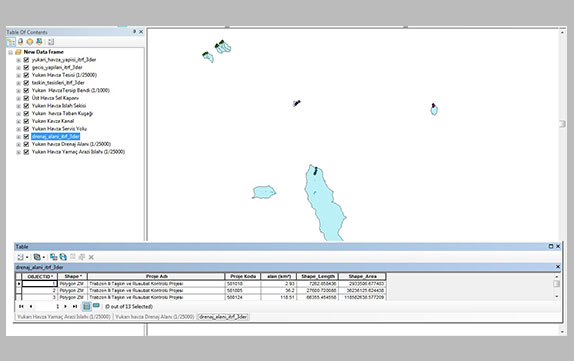
Task: Toggle Üst Havza Sel Kapanı checkbox
Action: [26, 98]
